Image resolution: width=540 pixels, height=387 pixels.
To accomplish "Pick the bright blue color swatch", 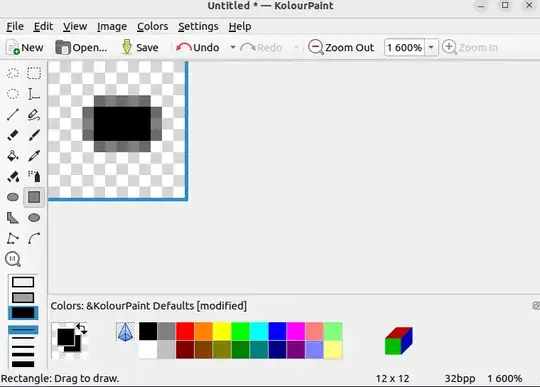I will pyautogui.click(x=278, y=331).
